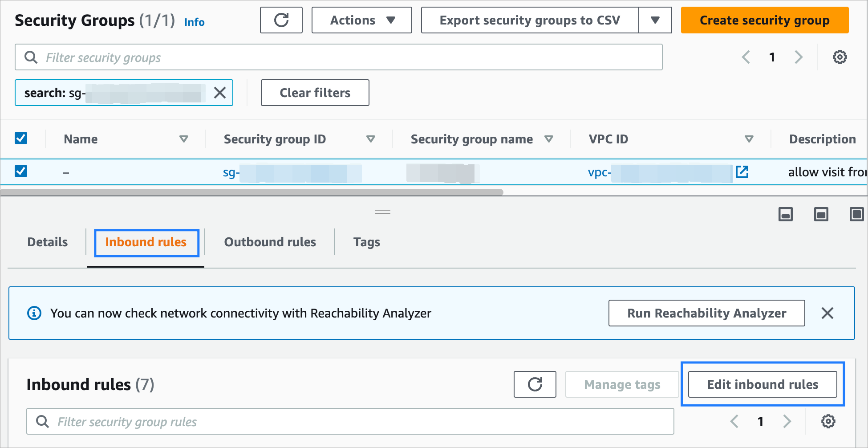
Task: Dismiss the Reachability Analyzer notice
Action: (827, 313)
